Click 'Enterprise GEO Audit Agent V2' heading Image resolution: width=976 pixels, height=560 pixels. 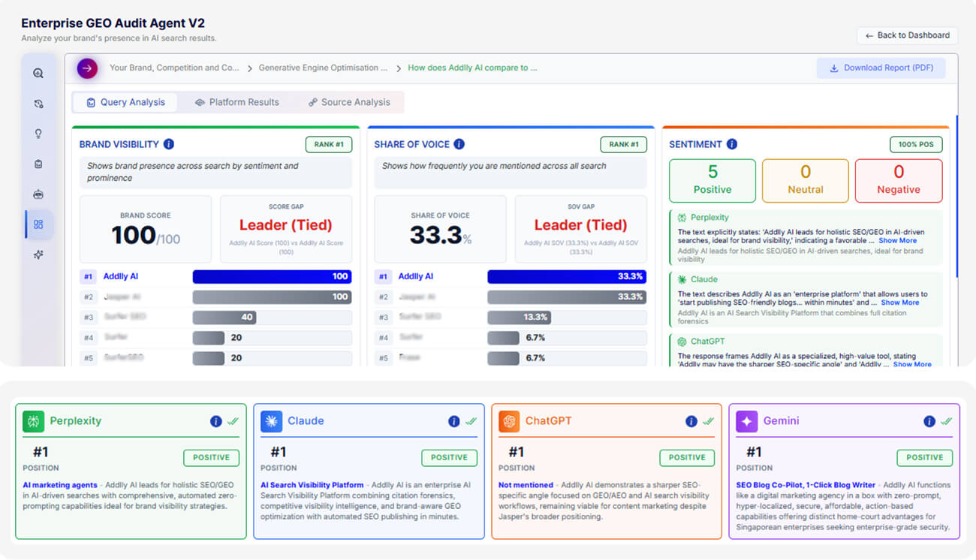coord(113,23)
